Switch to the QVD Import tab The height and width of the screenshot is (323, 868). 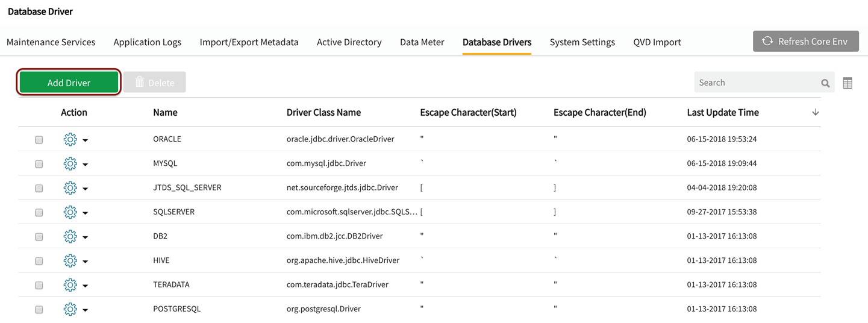click(x=657, y=42)
